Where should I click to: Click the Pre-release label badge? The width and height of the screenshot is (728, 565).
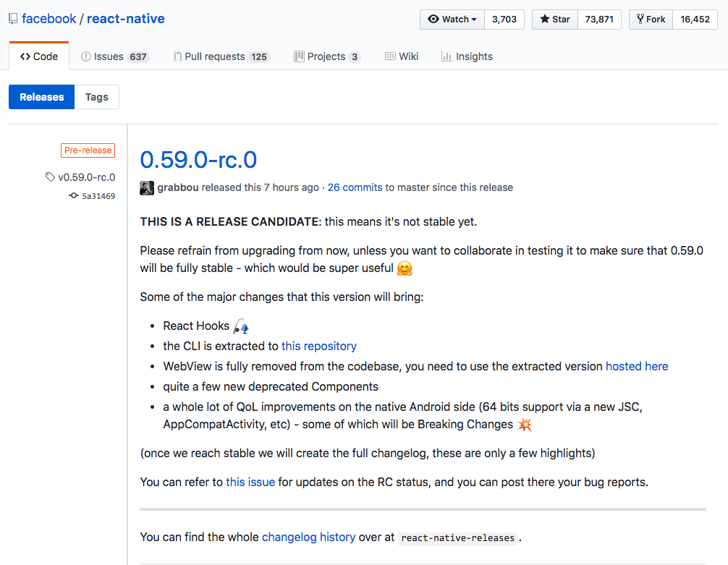click(88, 150)
